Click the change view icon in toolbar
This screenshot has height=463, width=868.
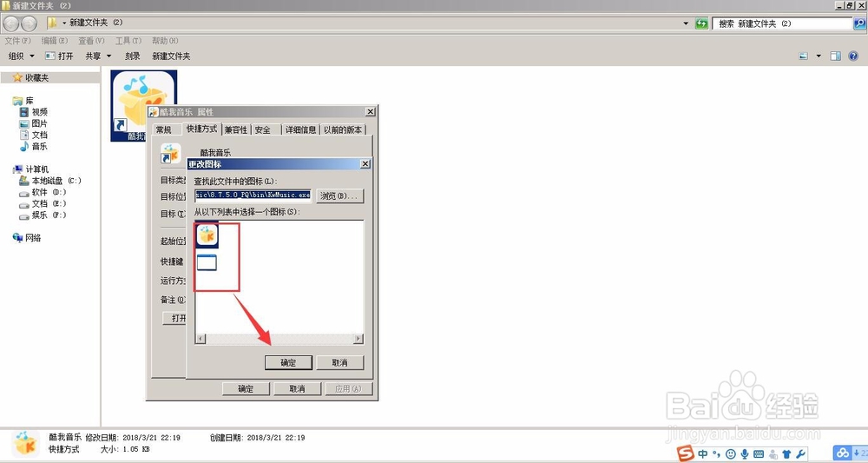[803, 56]
